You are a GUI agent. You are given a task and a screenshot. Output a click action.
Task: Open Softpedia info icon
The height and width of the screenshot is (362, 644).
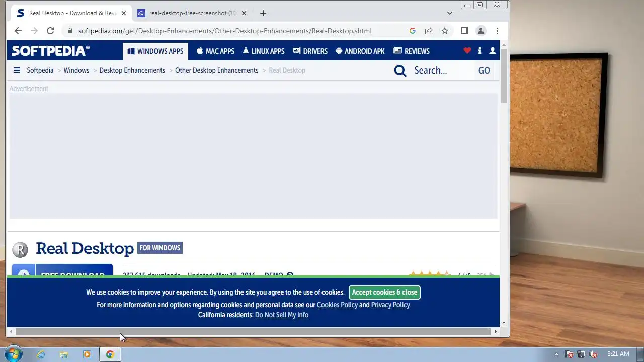(x=479, y=51)
